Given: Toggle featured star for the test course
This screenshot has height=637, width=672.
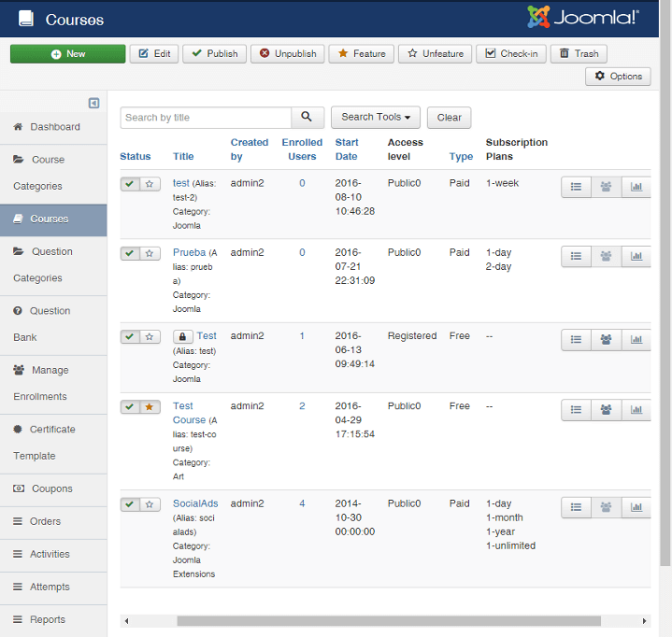Looking at the screenshot, I should click(150, 184).
